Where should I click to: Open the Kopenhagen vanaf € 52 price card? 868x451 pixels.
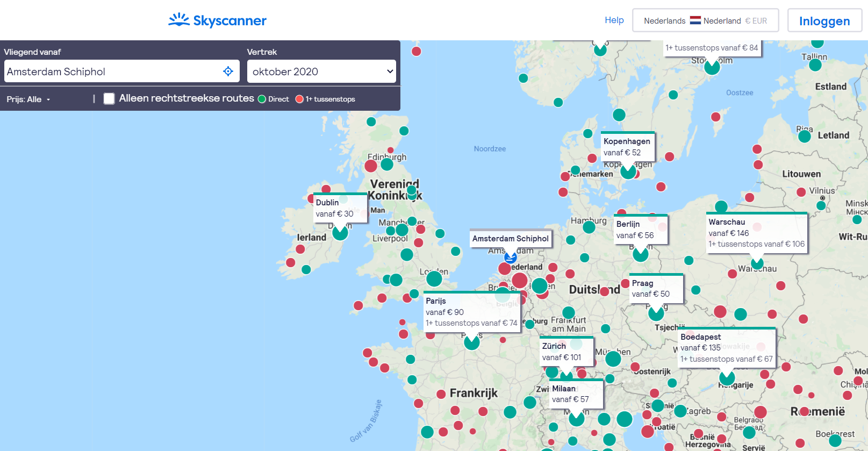click(628, 146)
